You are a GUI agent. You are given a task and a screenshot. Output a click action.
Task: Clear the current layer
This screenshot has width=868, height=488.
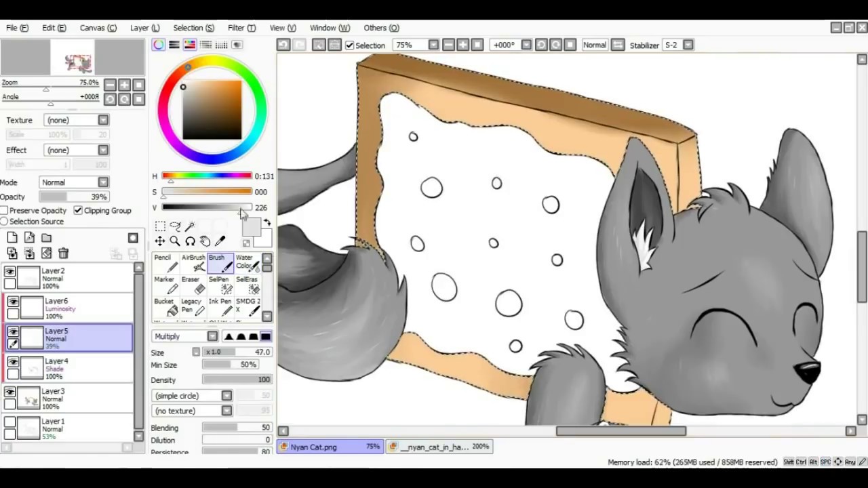[46, 253]
